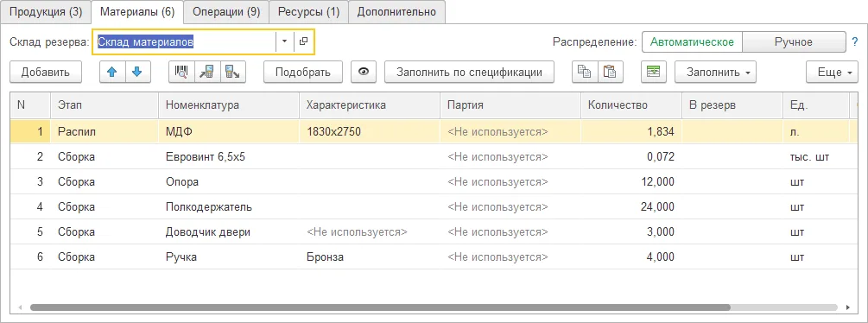Click the horizontal scrollbar thumb

[x=380, y=307]
